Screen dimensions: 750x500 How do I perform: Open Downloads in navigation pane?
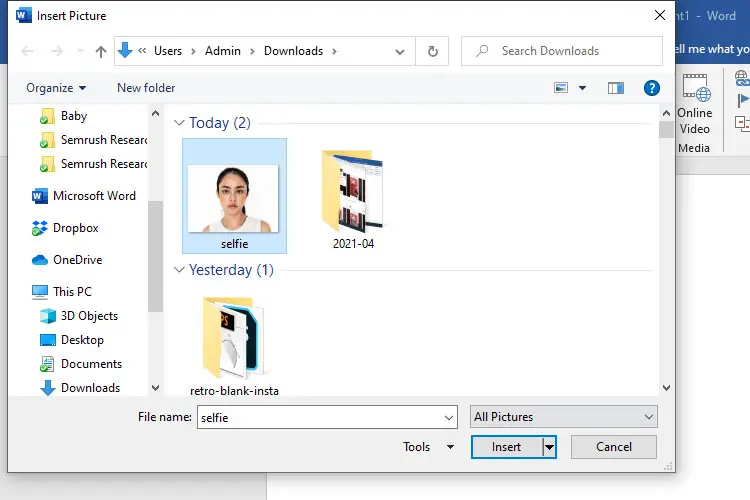(x=80, y=388)
